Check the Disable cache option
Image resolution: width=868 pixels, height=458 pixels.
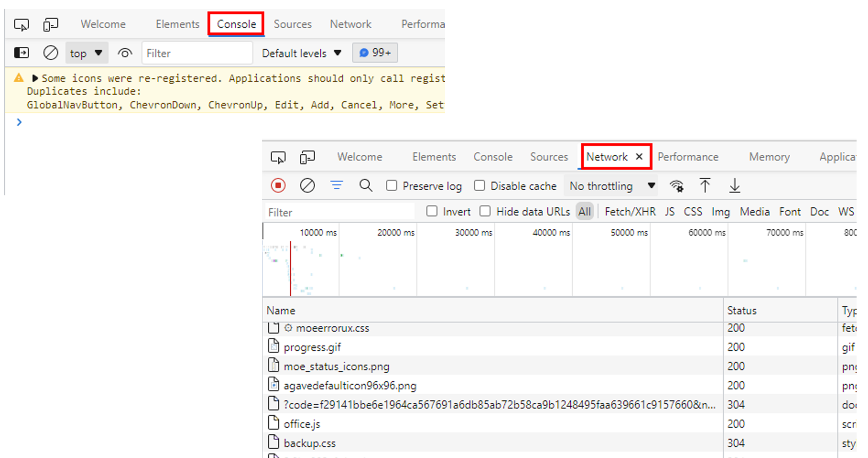pyautogui.click(x=480, y=186)
